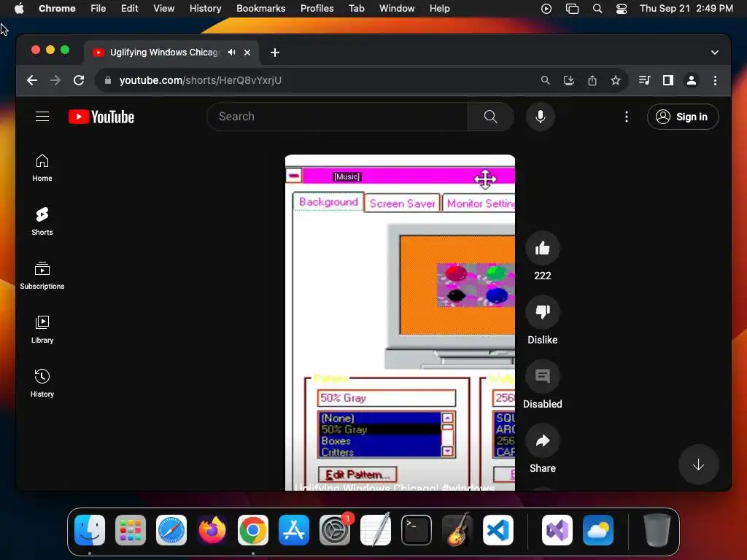Open Subscriptions in YouTube sidebar
This screenshot has width=747, height=560.
point(42,275)
